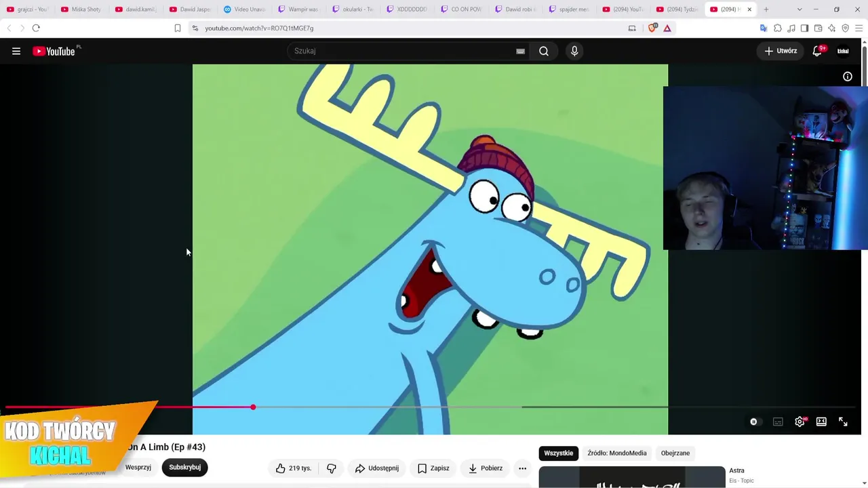Download the video with Pobierz

point(486,468)
